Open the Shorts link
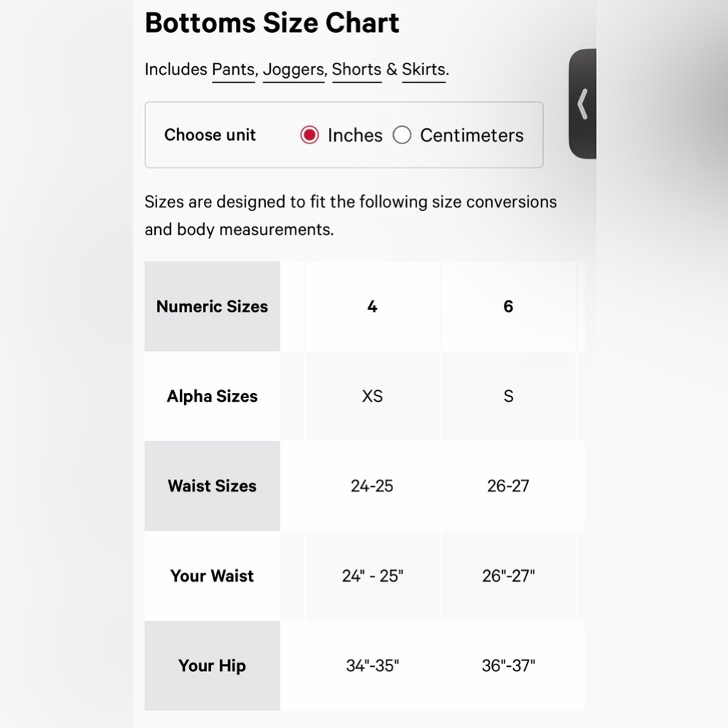Viewport: 728px width, 728px height. 357,70
